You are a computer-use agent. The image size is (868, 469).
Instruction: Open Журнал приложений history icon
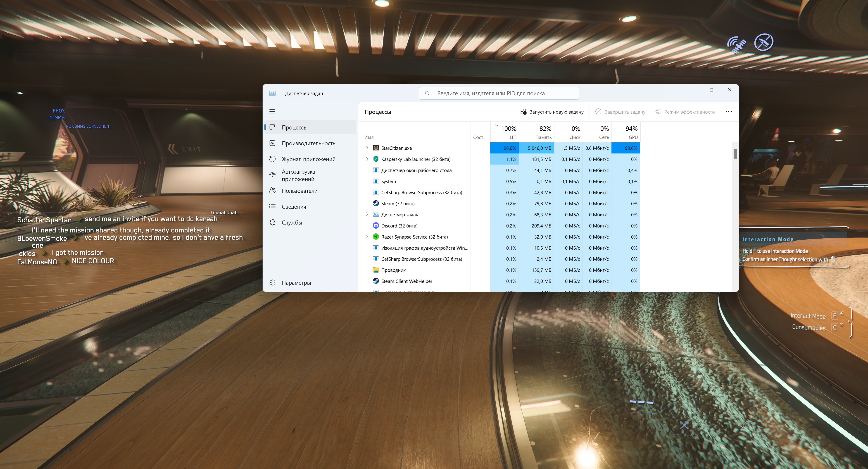click(x=273, y=159)
